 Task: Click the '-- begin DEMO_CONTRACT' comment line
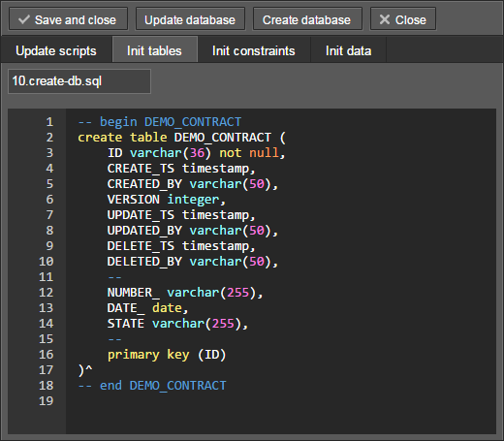point(160,122)
